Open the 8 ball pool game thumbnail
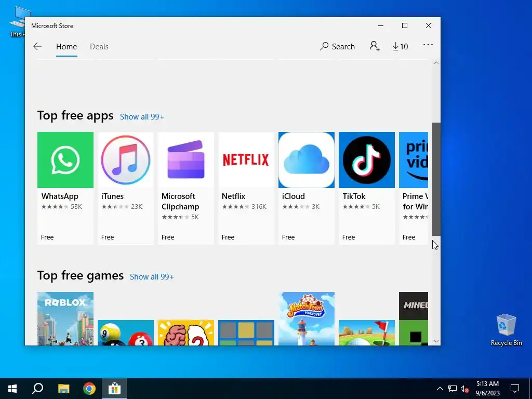Screen dimensions: 532x399 click(x=126, y=332)
